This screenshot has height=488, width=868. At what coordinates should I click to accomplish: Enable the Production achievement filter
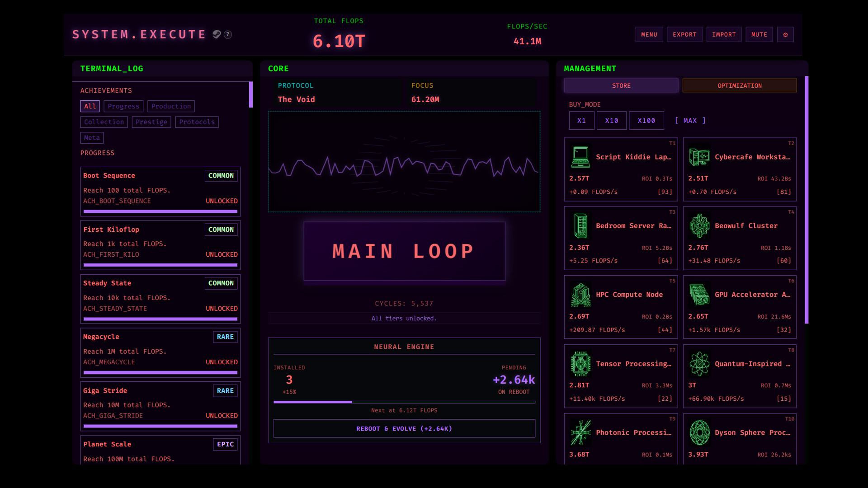coord(171,106)
